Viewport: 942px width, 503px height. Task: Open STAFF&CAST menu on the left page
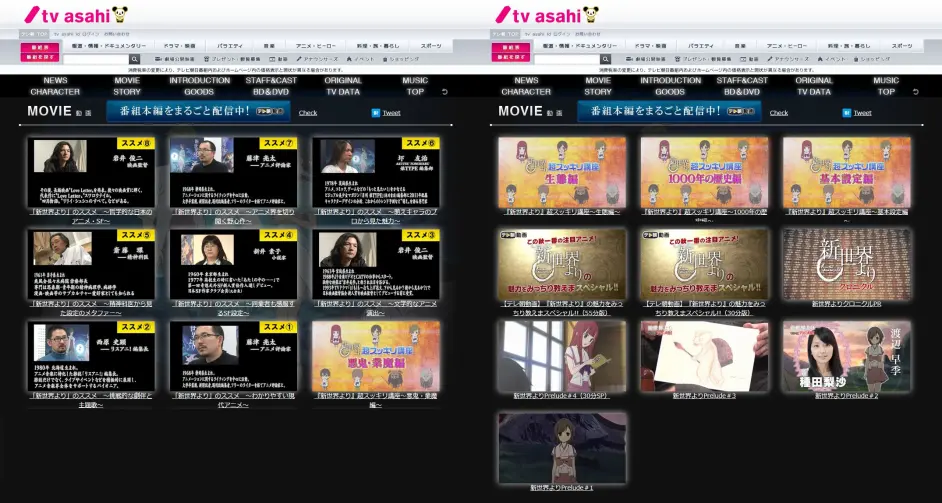tap(271, 81)
